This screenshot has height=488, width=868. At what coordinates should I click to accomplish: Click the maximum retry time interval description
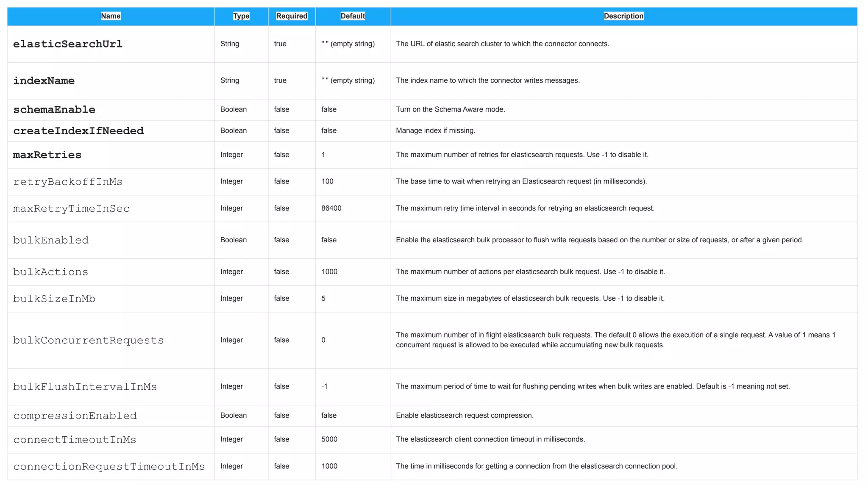[526, 208]
